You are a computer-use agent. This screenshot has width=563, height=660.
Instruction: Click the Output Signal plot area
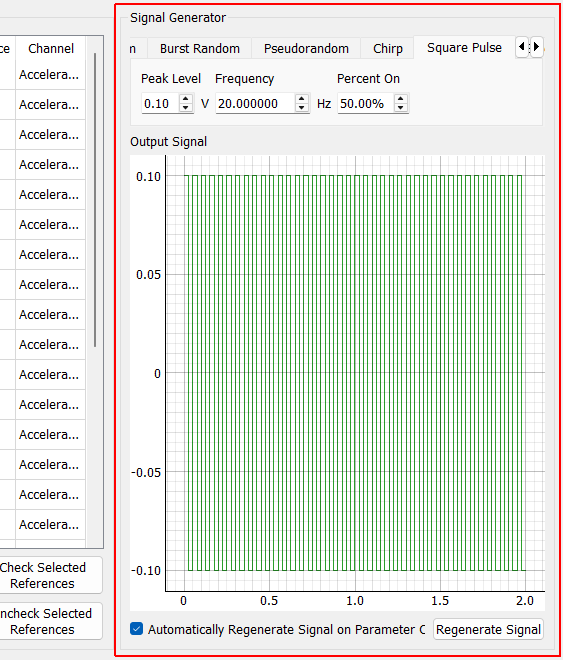(355, 373)
